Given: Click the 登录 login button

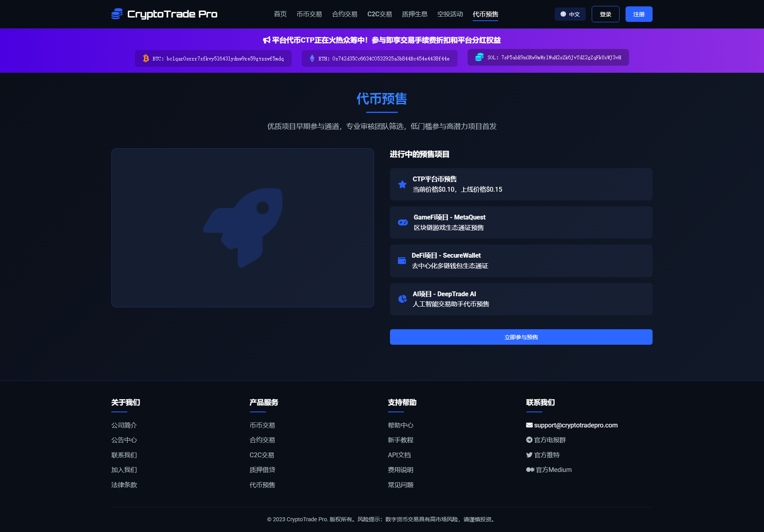Looking at the screenshot, I should coord(605,14).
